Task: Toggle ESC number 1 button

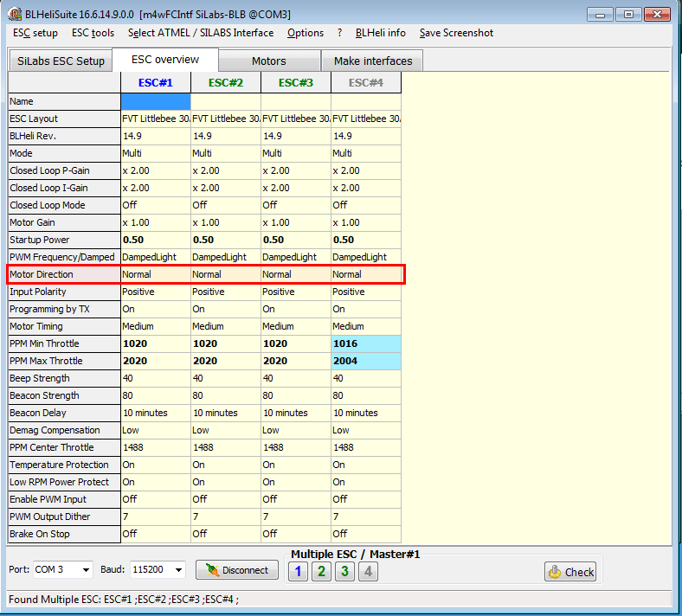Action: tap(298, 571)
